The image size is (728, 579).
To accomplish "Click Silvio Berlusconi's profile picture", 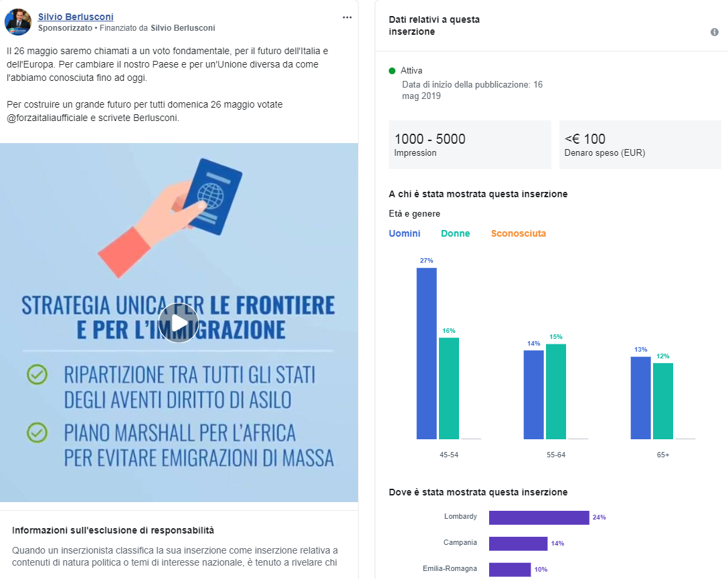I will click(x=18, y=22).
